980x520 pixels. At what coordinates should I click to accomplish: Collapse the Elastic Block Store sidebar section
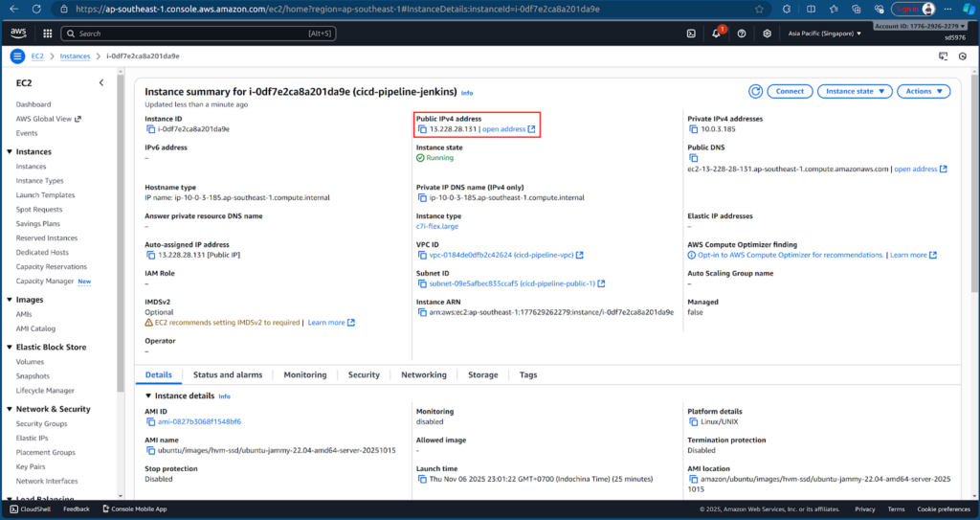pyautogui.click(x=10, y=347)
